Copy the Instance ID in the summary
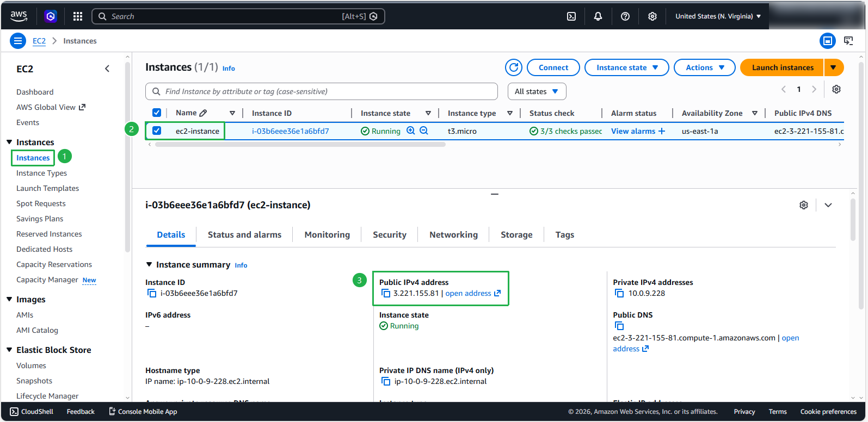This screenshot has width=868, height=422. click(x=152, y=293)
